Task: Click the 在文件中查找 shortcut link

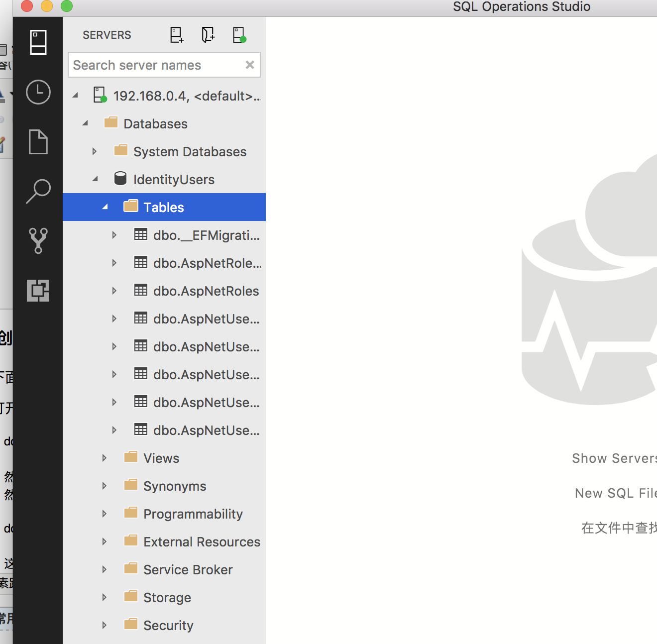Action: coord(619,528)
